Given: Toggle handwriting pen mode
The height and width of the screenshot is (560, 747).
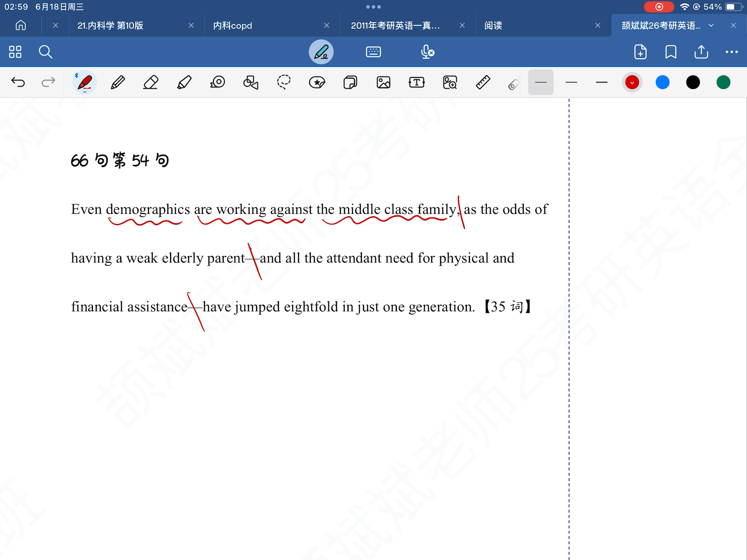Looking at the screenshot, I should tap(321, 52).
